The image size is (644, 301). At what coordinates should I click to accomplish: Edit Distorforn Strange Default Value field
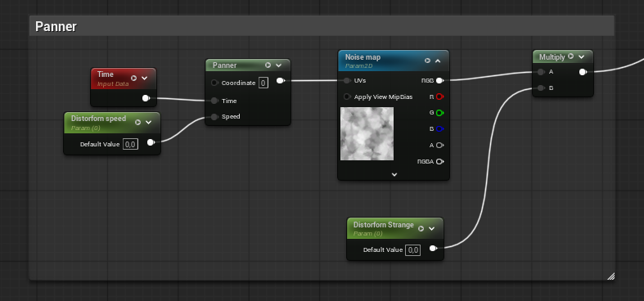412,249
